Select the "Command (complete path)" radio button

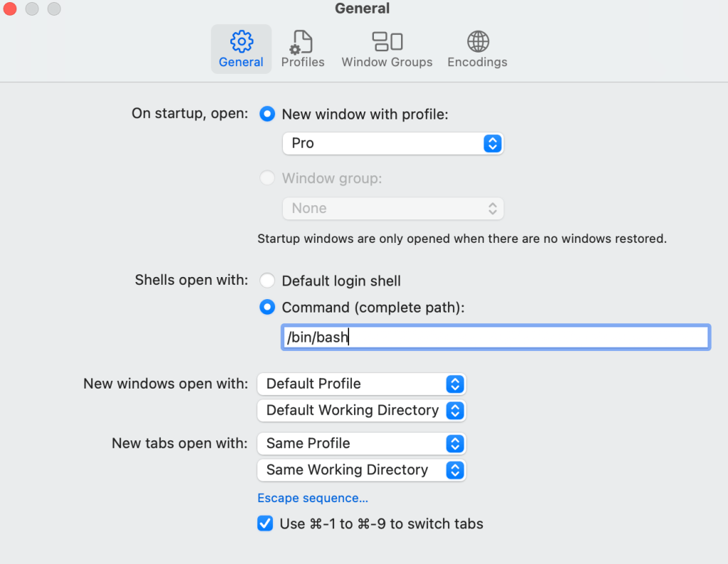click(267, 308)
